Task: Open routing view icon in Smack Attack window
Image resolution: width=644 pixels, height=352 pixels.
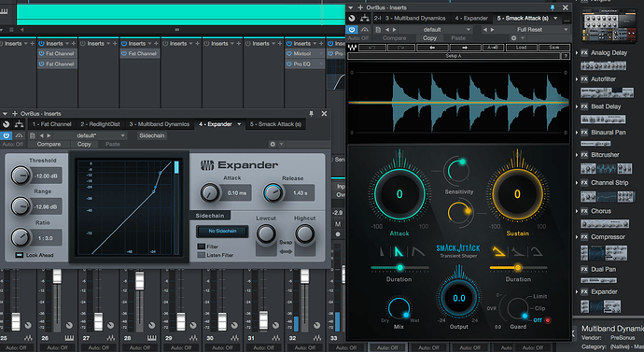Action: point(364,18)
